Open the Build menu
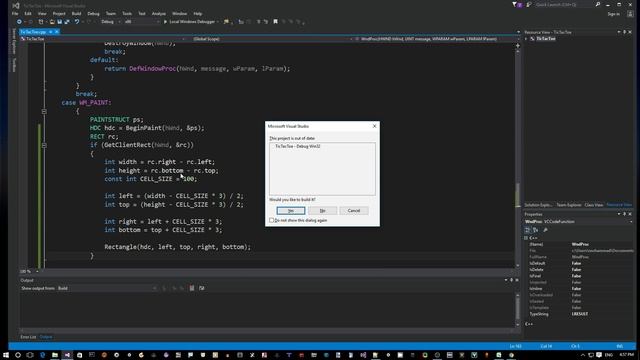Screen dimensions: 640x360 [76, 13]
